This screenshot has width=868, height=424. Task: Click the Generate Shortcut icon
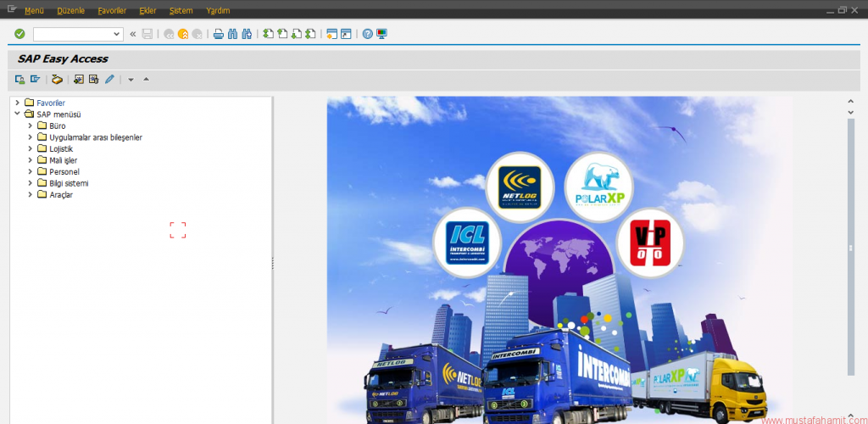pos(346,34)
